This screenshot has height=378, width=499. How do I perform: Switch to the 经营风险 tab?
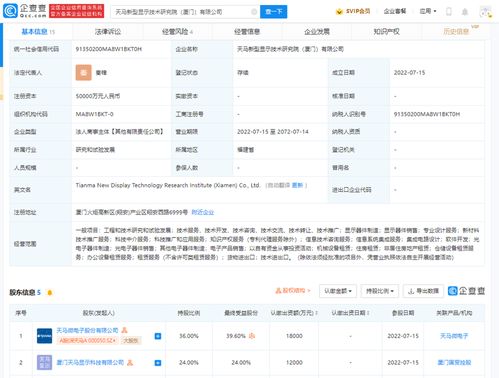click(x=177, y=32)
